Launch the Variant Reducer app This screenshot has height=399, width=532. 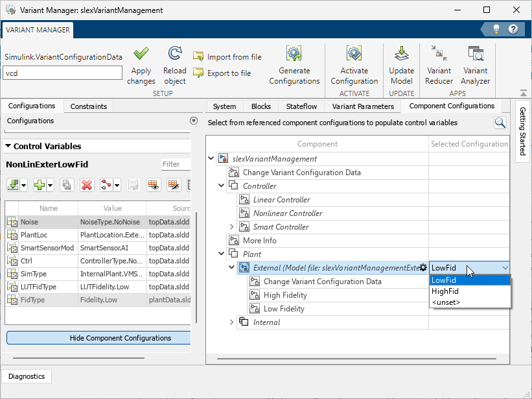click(439, 54)
